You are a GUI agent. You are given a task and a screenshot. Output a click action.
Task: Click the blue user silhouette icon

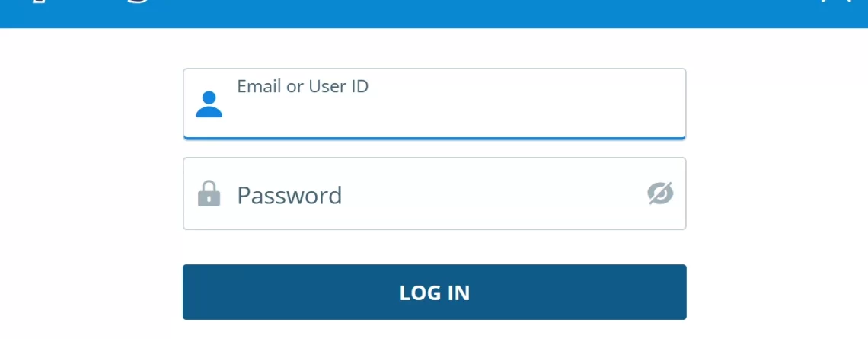tap(209, 104)
